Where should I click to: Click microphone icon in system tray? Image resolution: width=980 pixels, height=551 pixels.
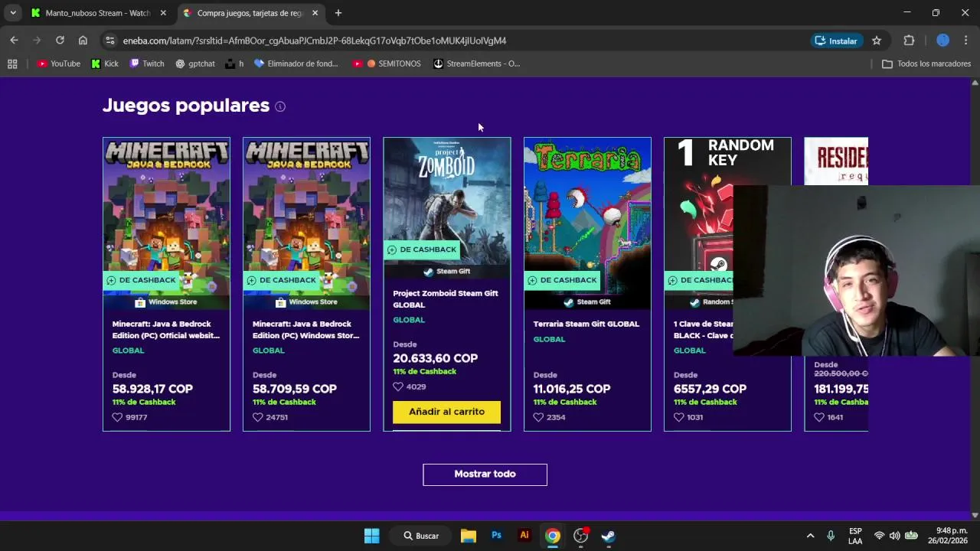[x=831, y=536]
